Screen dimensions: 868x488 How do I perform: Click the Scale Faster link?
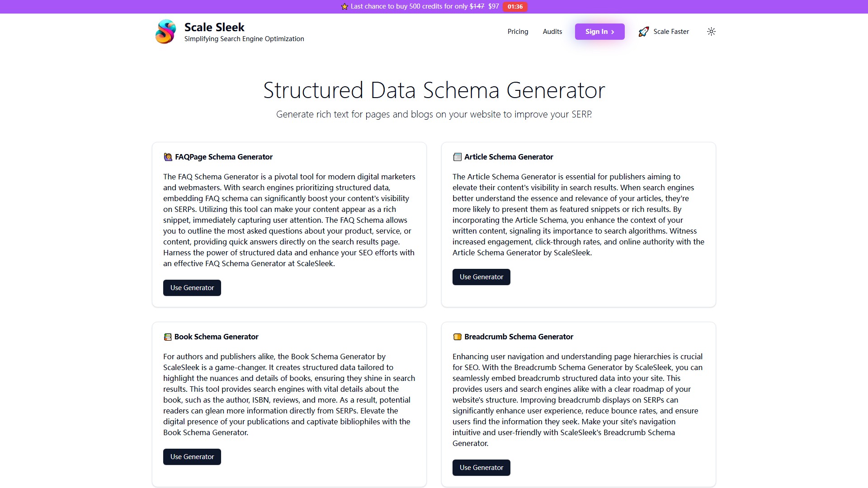coord(671,31)
